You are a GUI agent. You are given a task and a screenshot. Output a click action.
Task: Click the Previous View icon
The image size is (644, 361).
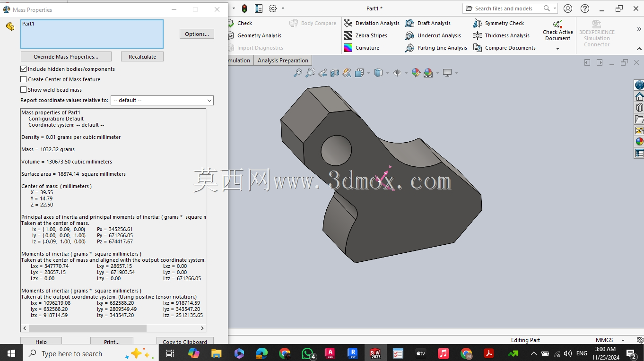click(322, 73)
